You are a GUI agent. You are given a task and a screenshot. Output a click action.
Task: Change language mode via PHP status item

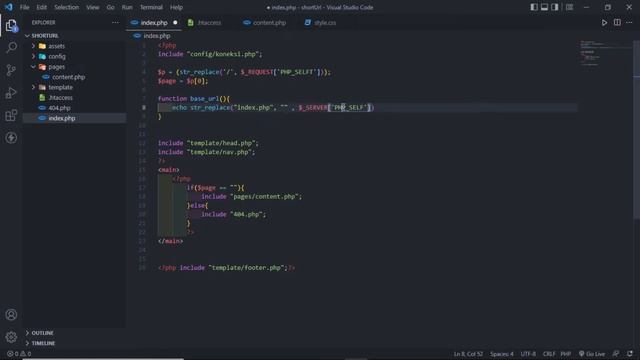click(565, 354)
